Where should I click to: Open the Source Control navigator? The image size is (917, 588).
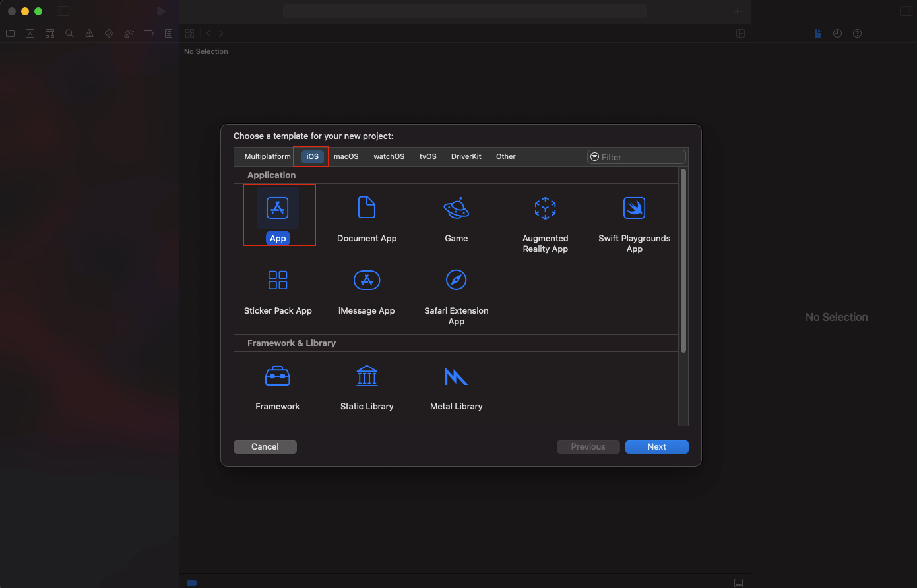tap(30, 33)
